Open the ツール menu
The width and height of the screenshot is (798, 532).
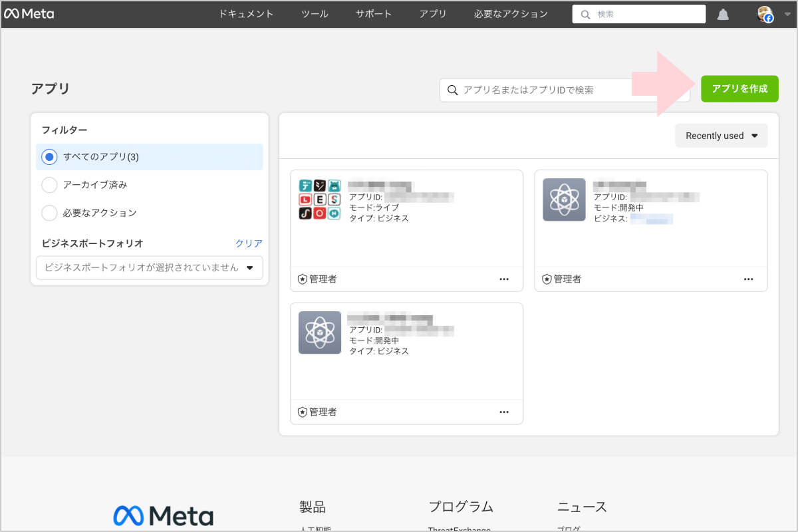315,14
